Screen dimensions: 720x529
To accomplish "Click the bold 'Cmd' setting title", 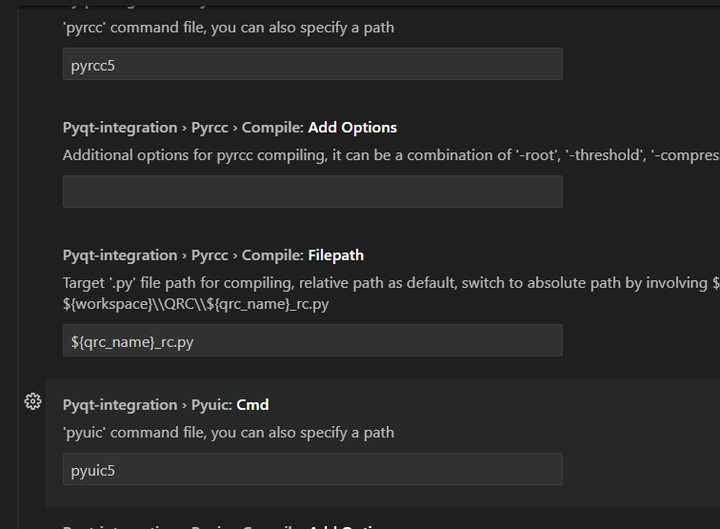I will (253, 405).
